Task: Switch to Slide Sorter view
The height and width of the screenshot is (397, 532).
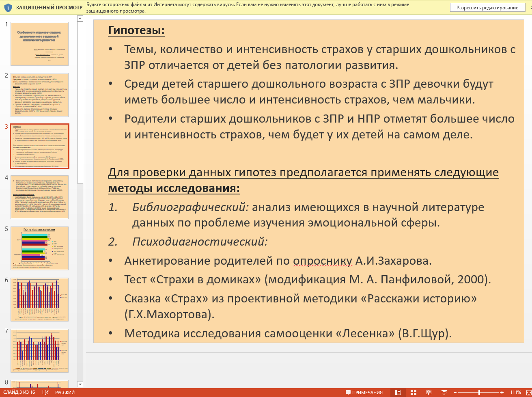Action: [x=414, y=393]
